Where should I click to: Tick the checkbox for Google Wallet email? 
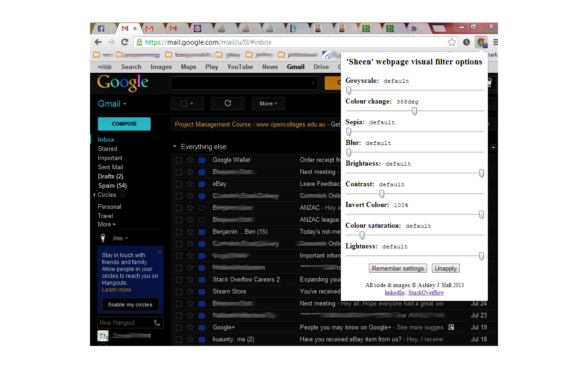pos(179,160)
